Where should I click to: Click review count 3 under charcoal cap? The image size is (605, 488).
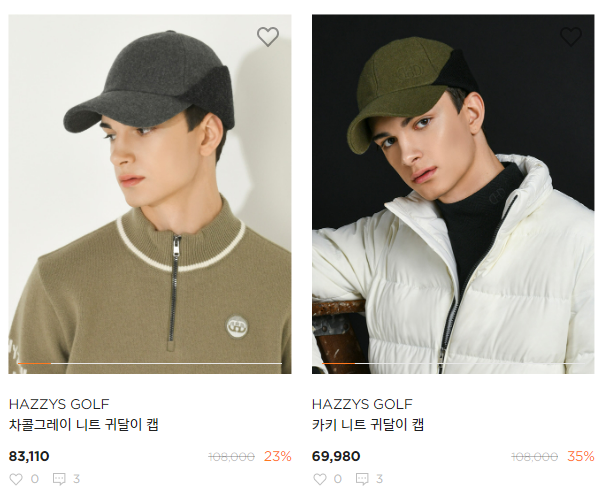(76, 479)
